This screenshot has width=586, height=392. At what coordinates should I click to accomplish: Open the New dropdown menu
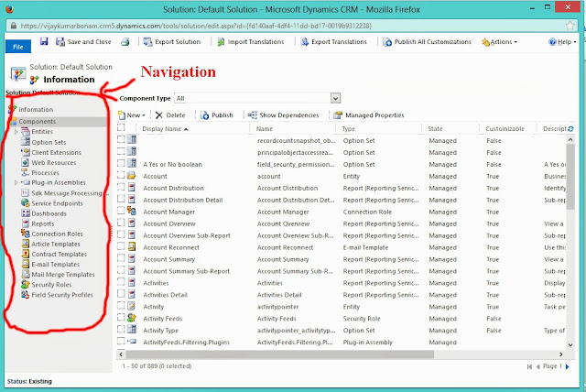click(x=132, y=115)
